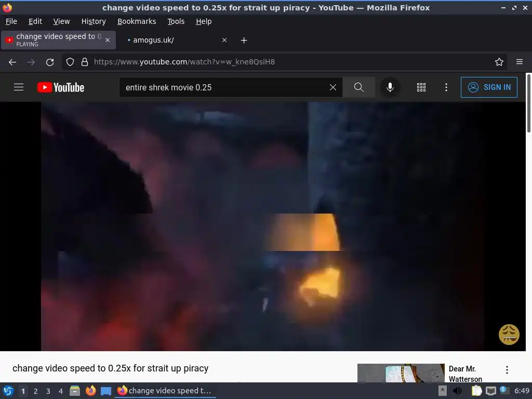Clear the search query text
Image resolution: width=532 pixels, height=399 pixels.
click(x=333, y=87)
